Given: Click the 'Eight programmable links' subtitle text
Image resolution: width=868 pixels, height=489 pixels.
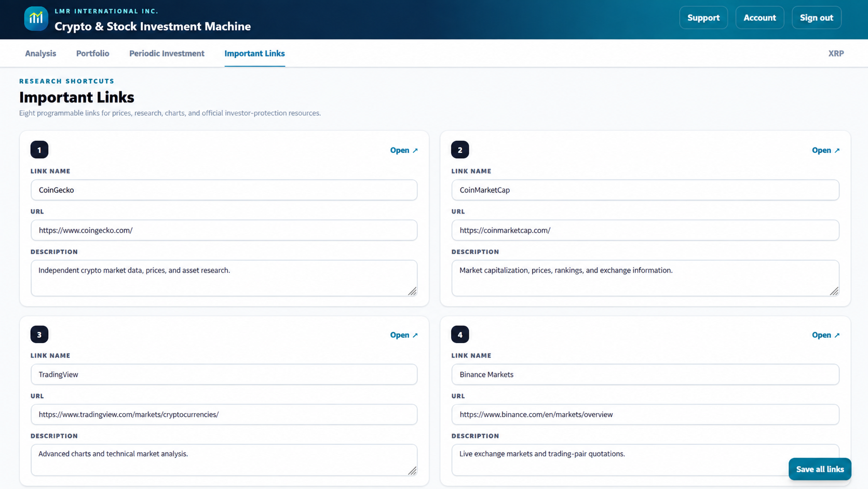Looking at the screenshot, I should click(170, 113).
